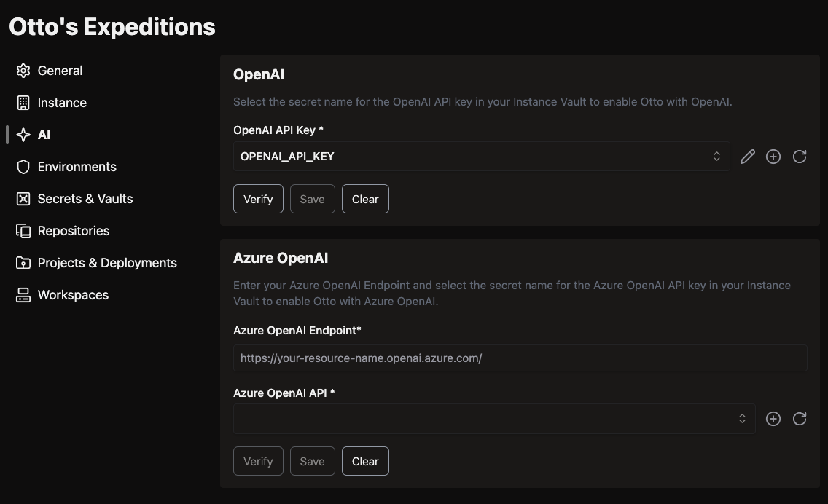Screen dimensions: 828x504
Task: Edit the OpenAI API key secret with pencil icon
Action: coord(747,157)
